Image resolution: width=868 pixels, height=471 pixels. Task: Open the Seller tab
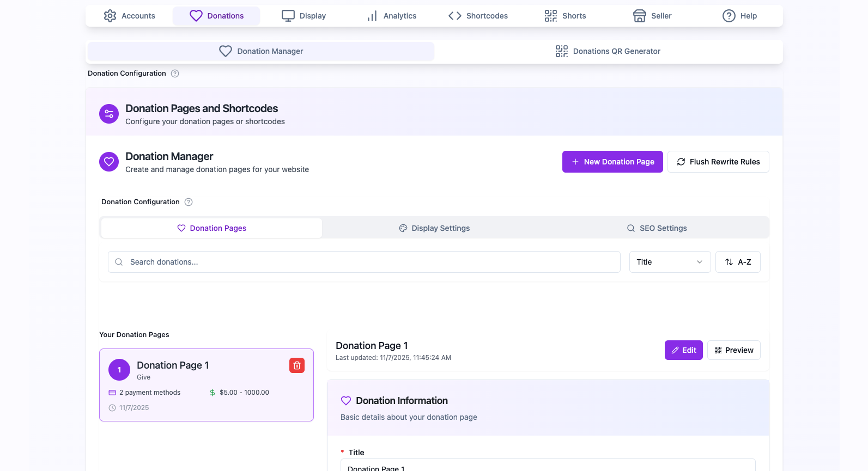point(652,16)
